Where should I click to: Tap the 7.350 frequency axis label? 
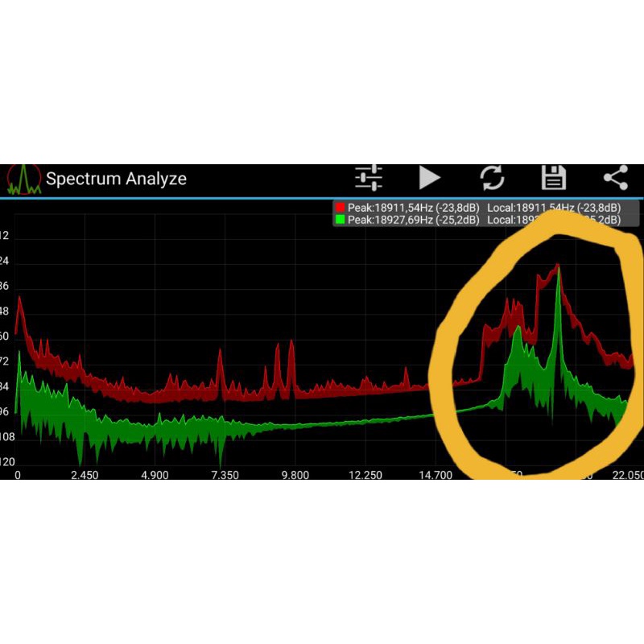click(225, 475)
